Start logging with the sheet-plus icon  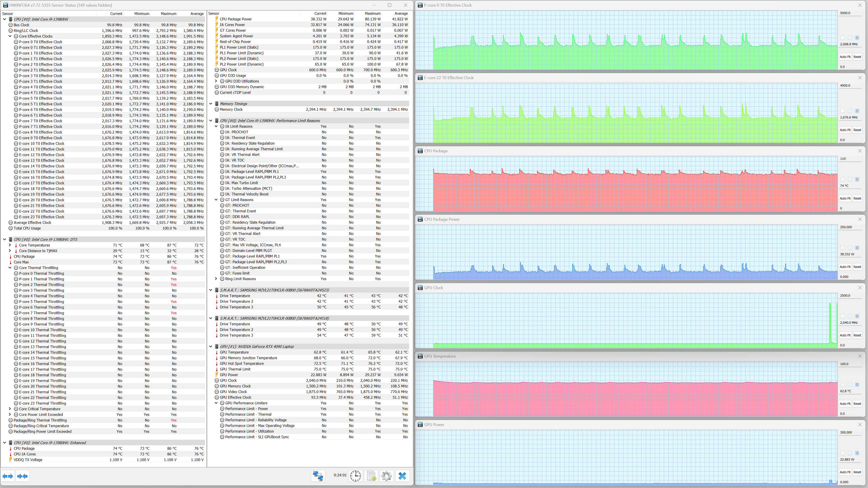coord(371,476)
